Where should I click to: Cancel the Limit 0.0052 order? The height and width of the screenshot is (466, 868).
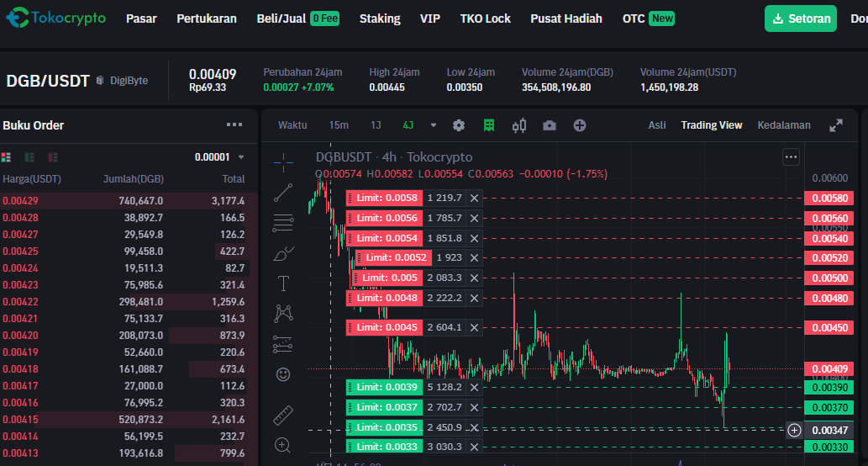[x=475, y=257]
